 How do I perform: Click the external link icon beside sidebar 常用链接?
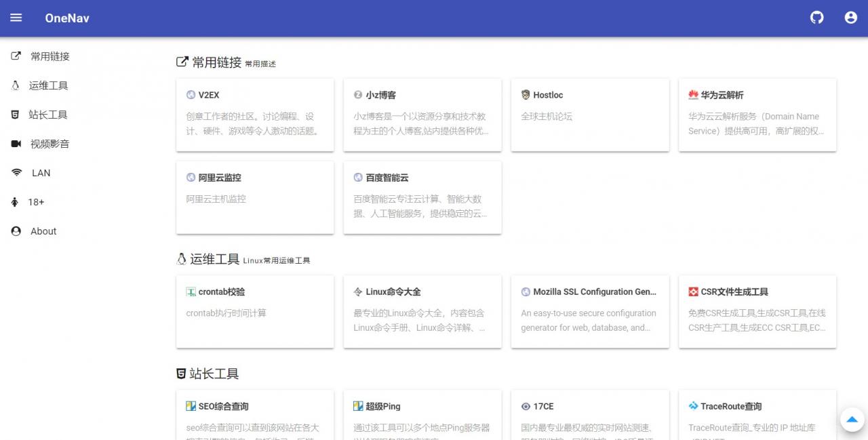16,56
